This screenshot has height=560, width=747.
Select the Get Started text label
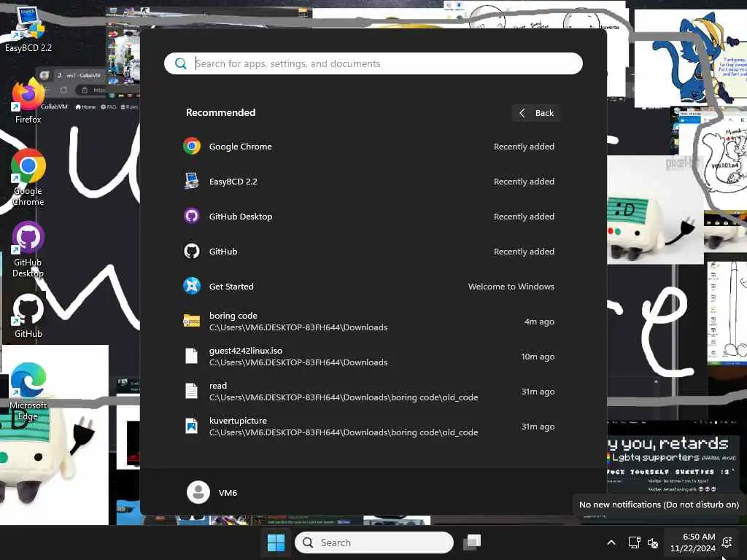point(231,287)
